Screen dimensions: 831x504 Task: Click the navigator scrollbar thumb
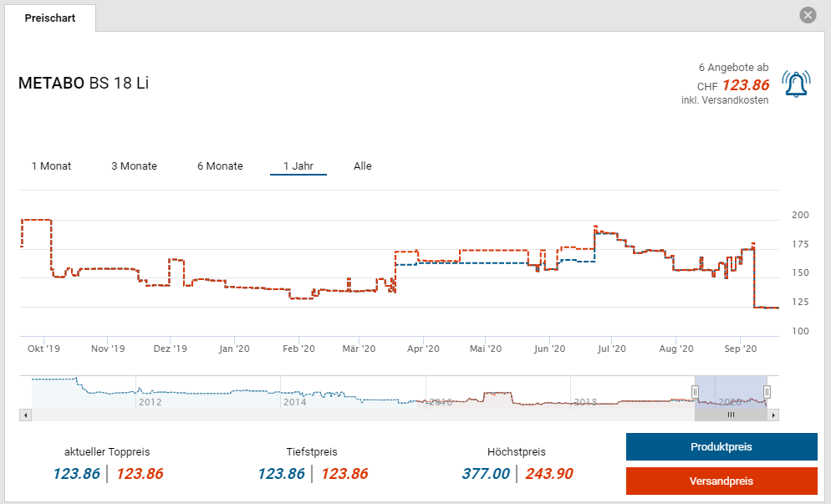pyautogui.click(x=731, y=415)
